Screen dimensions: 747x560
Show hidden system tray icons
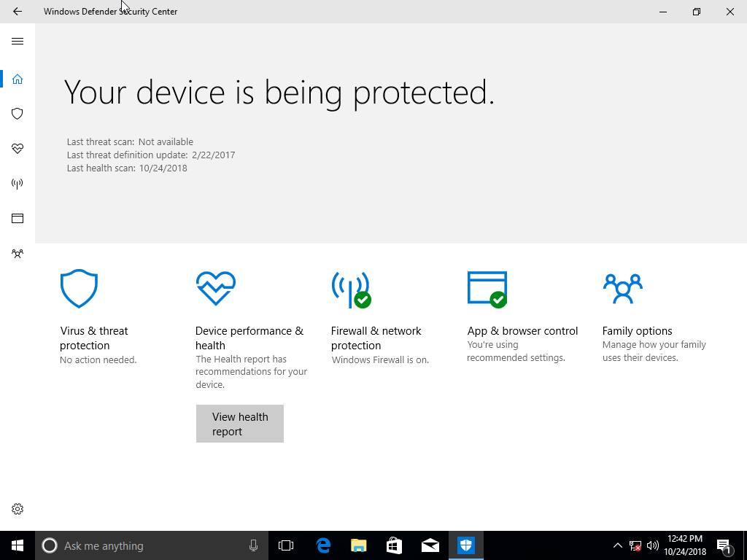(617, 545)
